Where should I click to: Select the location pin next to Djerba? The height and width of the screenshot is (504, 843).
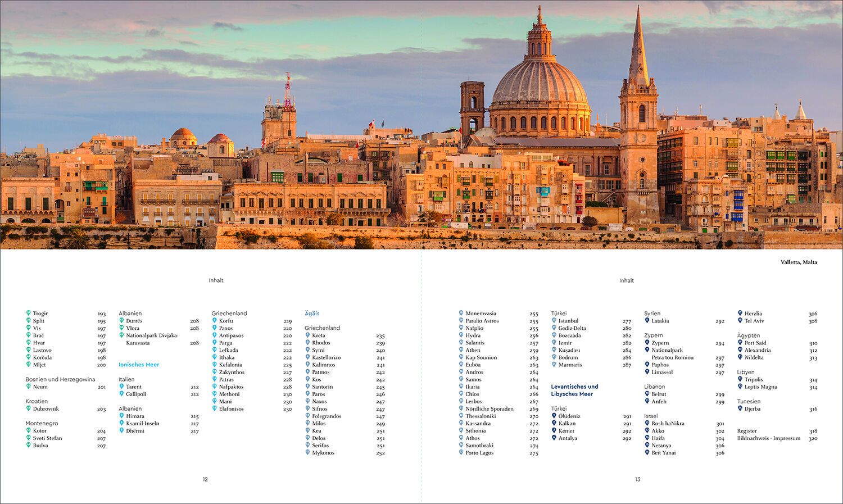[740, 408]
